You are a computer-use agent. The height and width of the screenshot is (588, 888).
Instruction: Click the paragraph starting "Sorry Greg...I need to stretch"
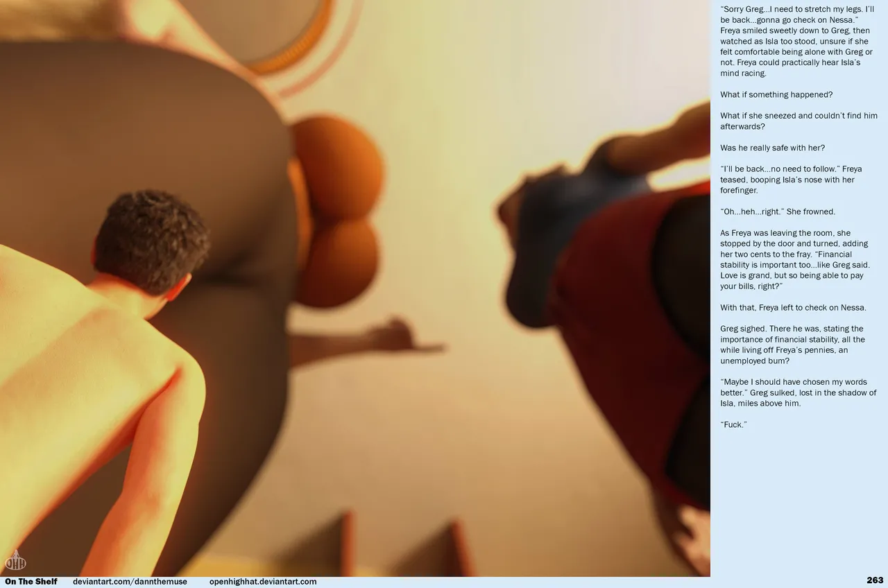pos(798,41)
